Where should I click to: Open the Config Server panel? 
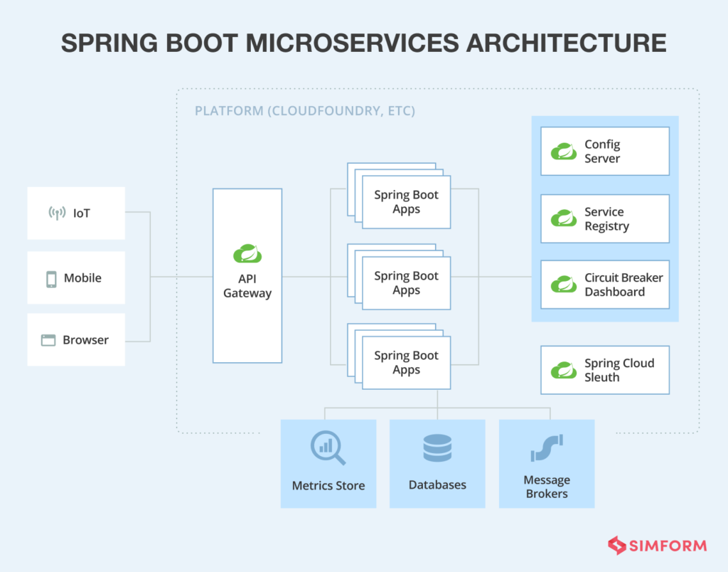[604, 151]
